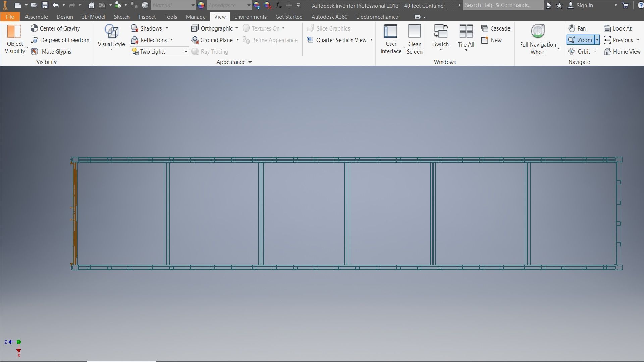Click Sign In
The width and height of the screenshot is (644, 362).
[x=580, y=5]
